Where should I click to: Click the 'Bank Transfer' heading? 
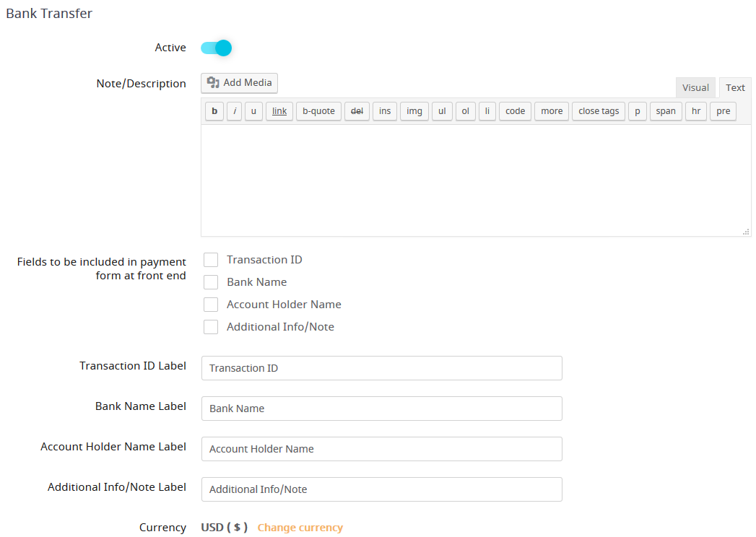pos(49,14)
